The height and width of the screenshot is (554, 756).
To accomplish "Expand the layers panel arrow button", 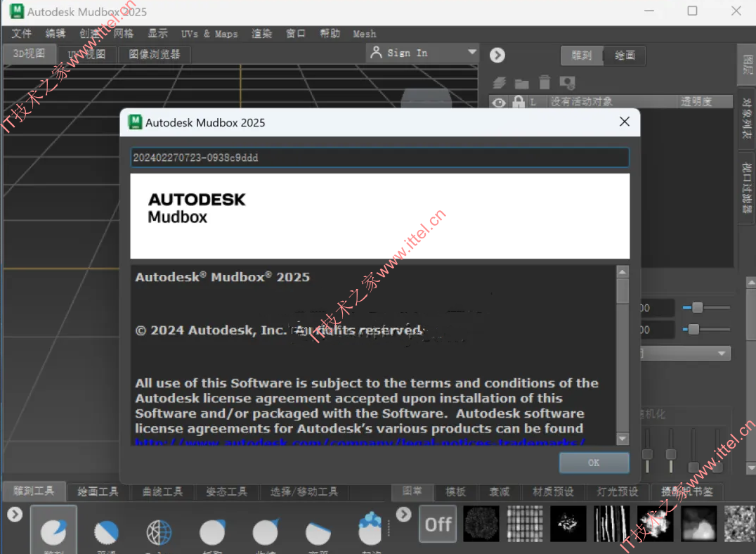I will point(497,56).
